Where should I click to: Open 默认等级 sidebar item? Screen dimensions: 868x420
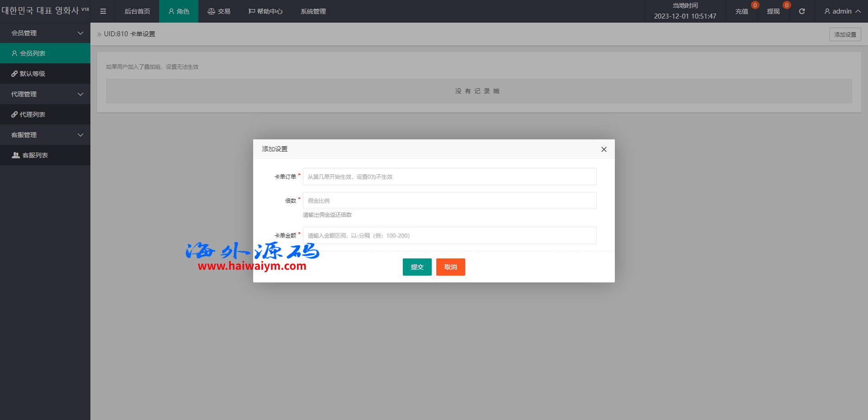click(x=45, y=74)
